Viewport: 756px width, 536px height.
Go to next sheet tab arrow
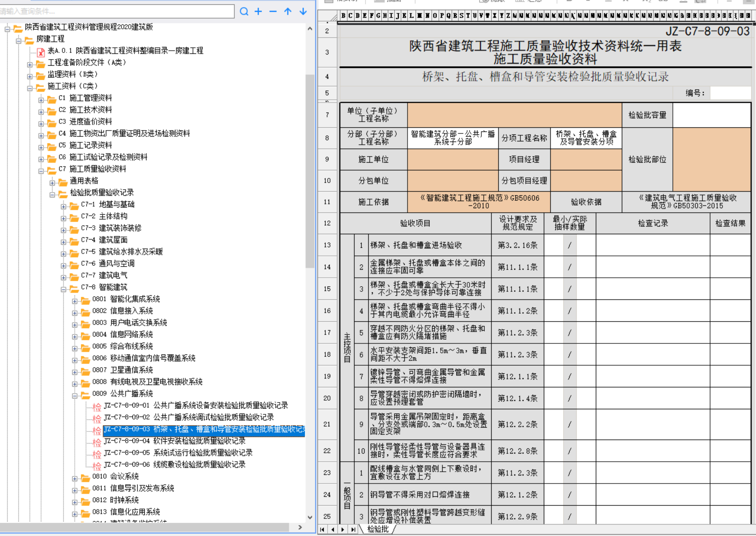[343, 529]
